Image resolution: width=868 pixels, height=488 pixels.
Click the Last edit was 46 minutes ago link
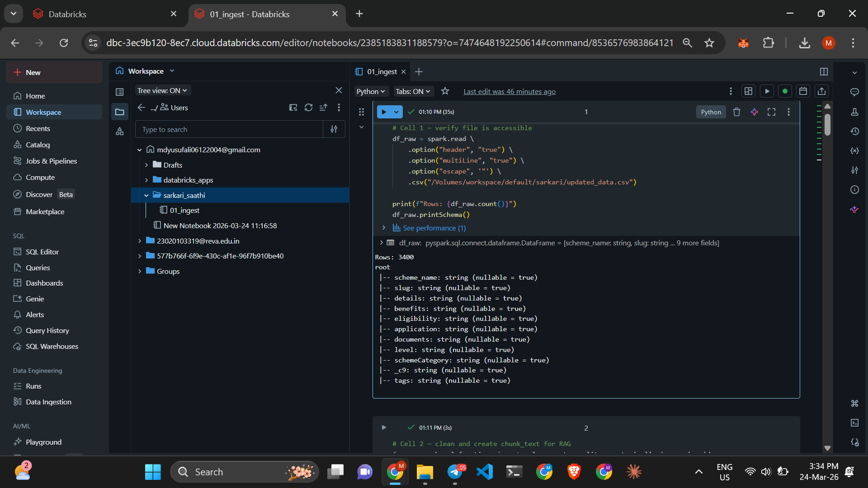[509, 91]
